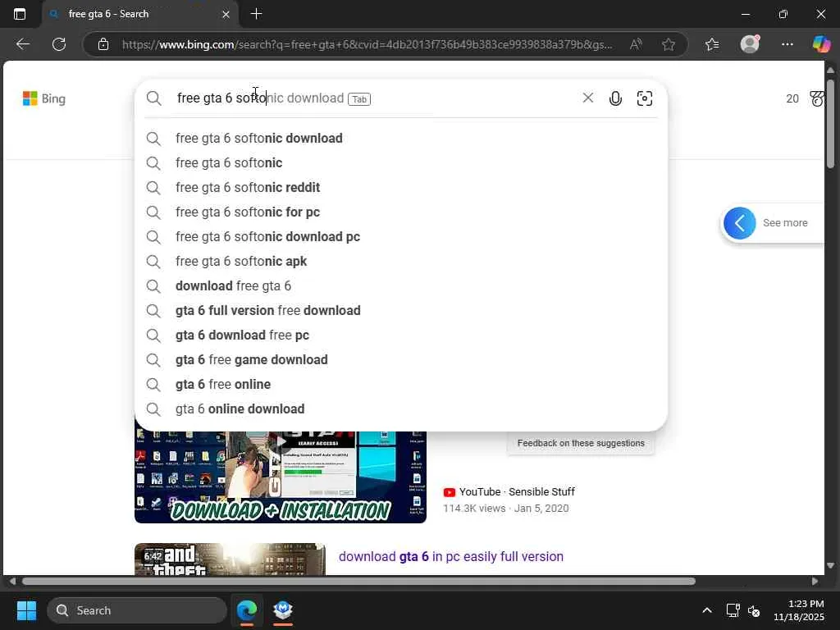Open 'download gta 6 in pc easily' link
This screenshot has height=630, width=840.
pyautogui.click(x=450, y=557)
